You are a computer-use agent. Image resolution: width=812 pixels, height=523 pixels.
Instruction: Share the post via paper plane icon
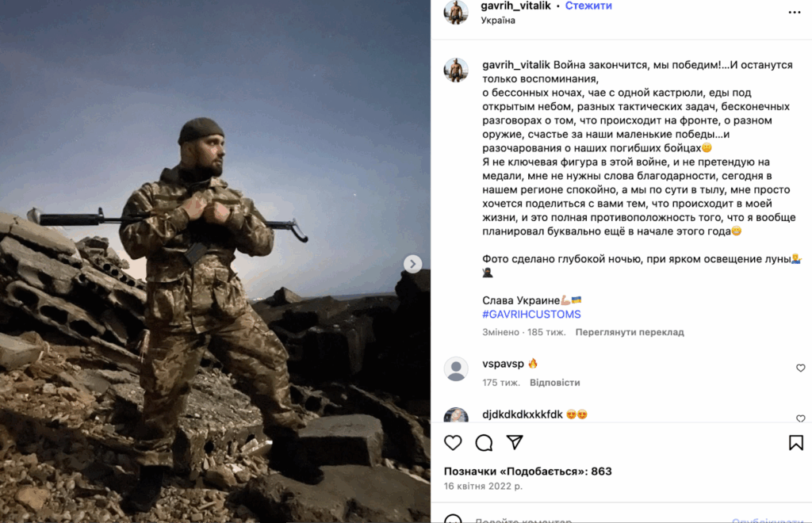coord(514,442)
